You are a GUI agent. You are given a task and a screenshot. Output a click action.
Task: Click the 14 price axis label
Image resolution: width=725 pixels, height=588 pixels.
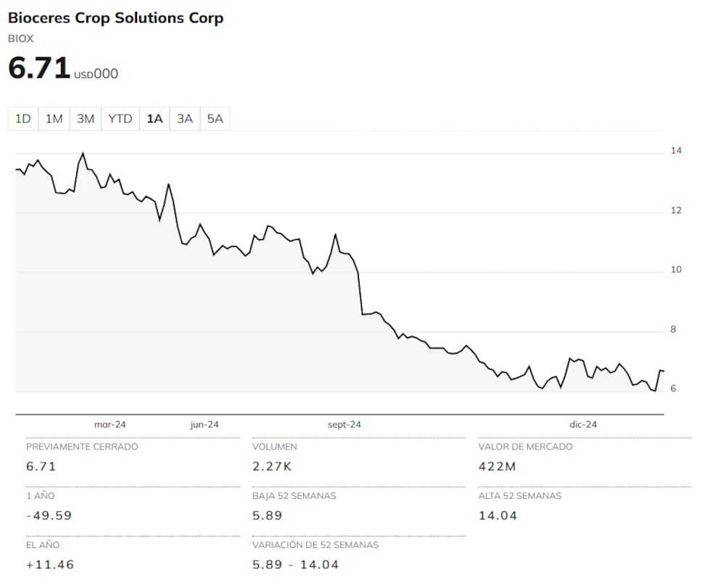click(x=676, y=151)
